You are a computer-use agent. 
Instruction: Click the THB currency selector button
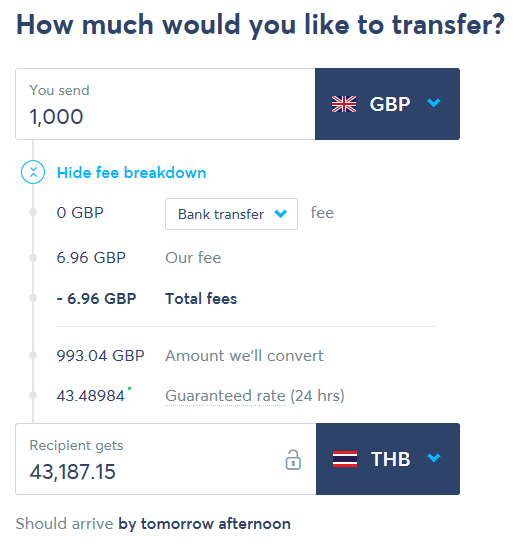388,459
